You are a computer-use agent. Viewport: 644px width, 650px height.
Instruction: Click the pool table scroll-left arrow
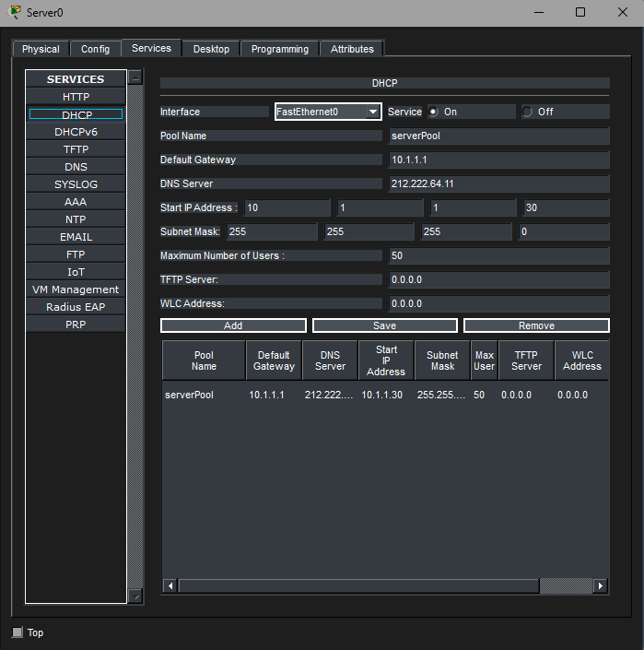(x=169, y=585)
